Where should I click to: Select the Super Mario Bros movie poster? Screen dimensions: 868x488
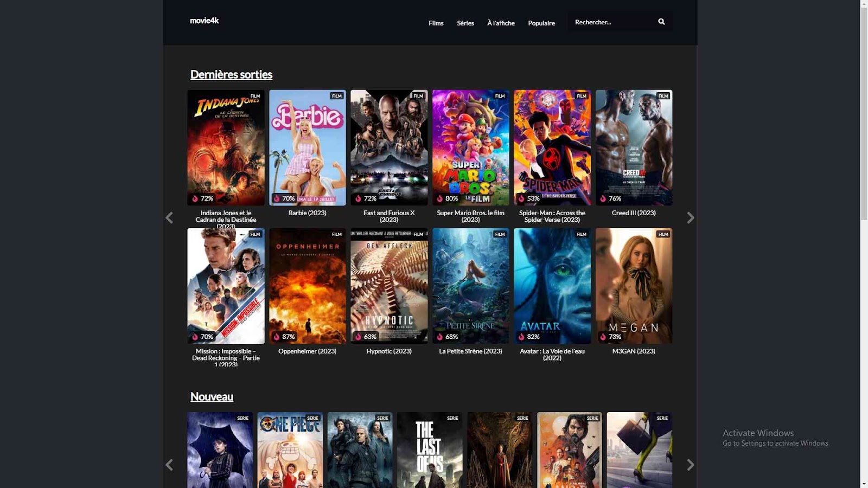click(470, 147)
